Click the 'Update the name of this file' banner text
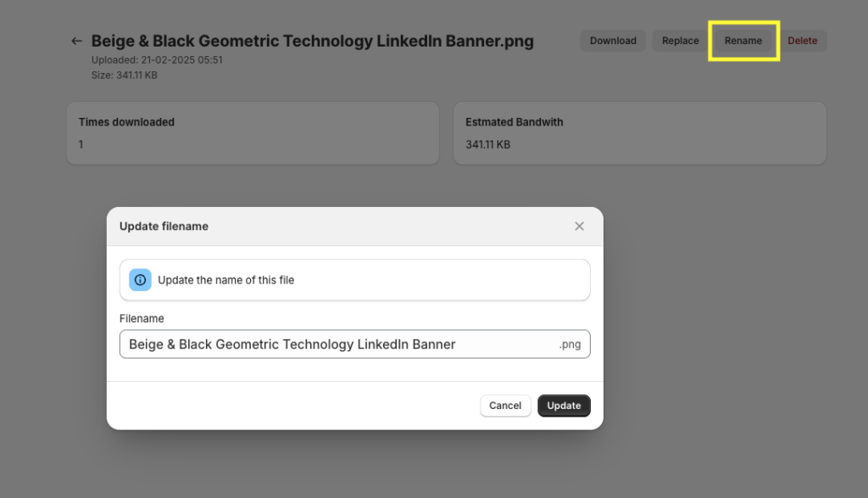The height and width of the screenshot is (498, 868). pyautogui.click(x=225, y=280)
